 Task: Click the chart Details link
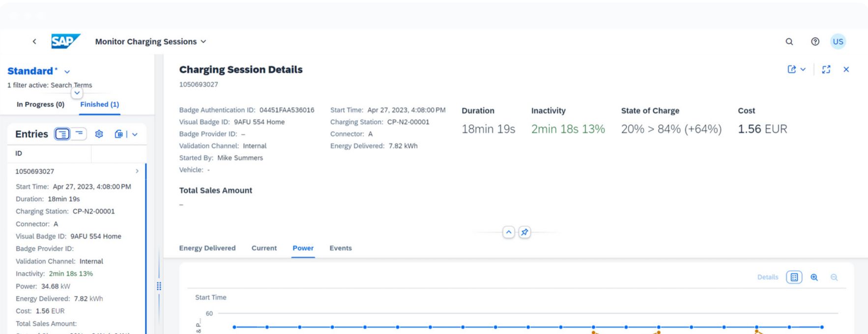[x=767, y=277]
